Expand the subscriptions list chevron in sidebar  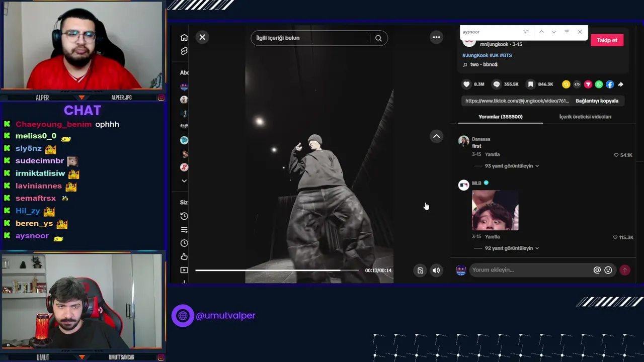coord(184,180)
